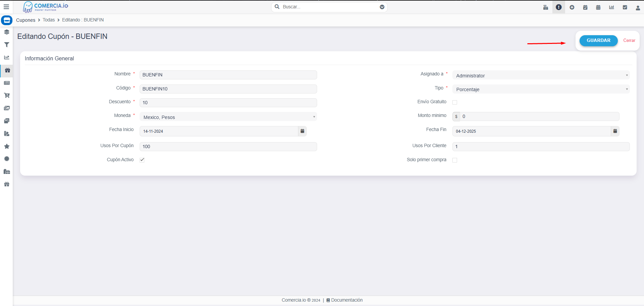Viewport: 644px width, 306px height.
Task: Open the list card sidebar icon
Action: point(7,83)
